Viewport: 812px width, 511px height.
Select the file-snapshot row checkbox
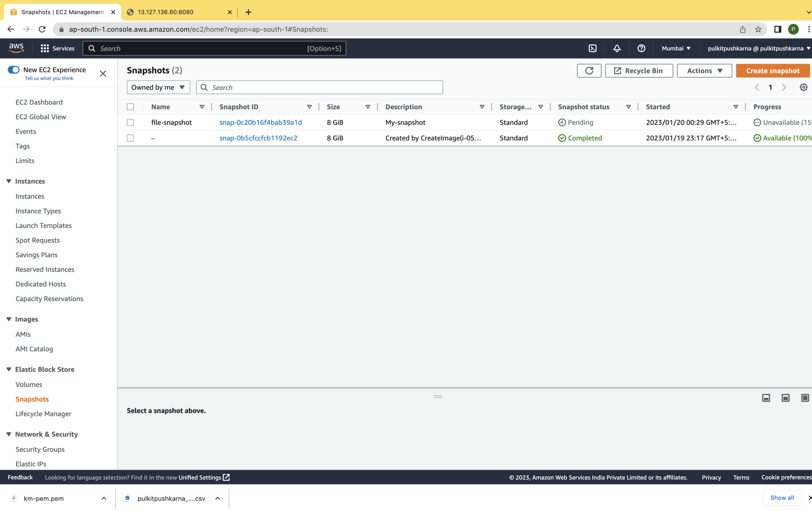point(130,122)
